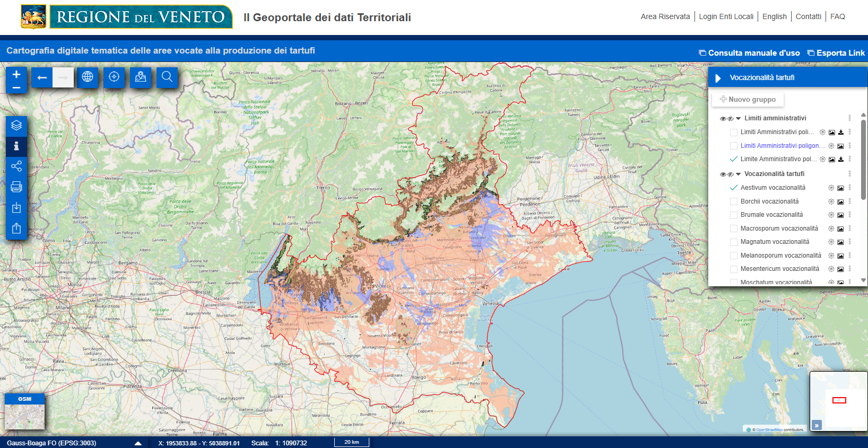Open the coordinate system selector arrow
The height and width of the screenshot is (448, 868).
pyautogui.click(x=138, y=443)
